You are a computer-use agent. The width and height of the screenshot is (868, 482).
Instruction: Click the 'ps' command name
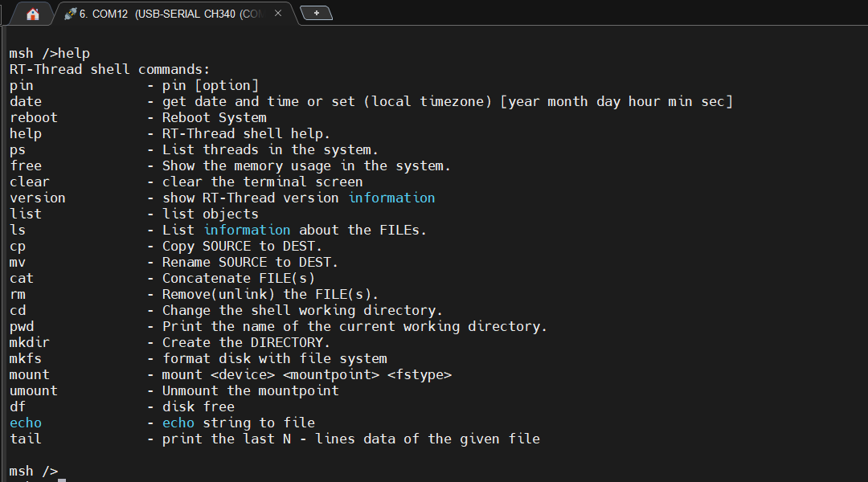pos(17,150)
